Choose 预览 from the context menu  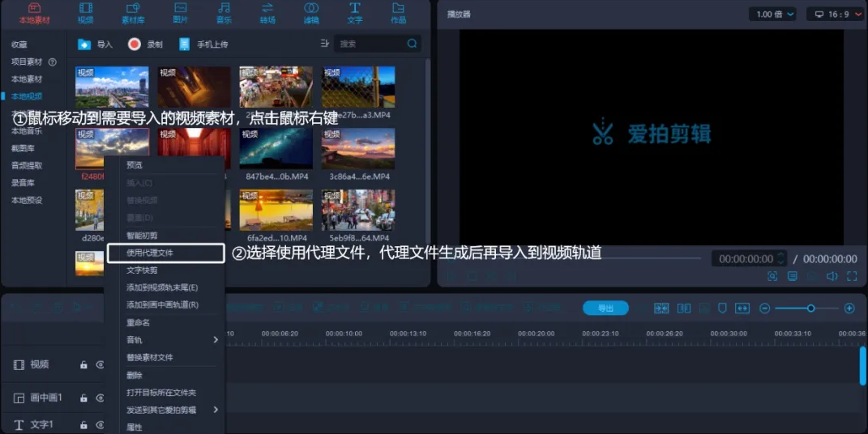135,164
